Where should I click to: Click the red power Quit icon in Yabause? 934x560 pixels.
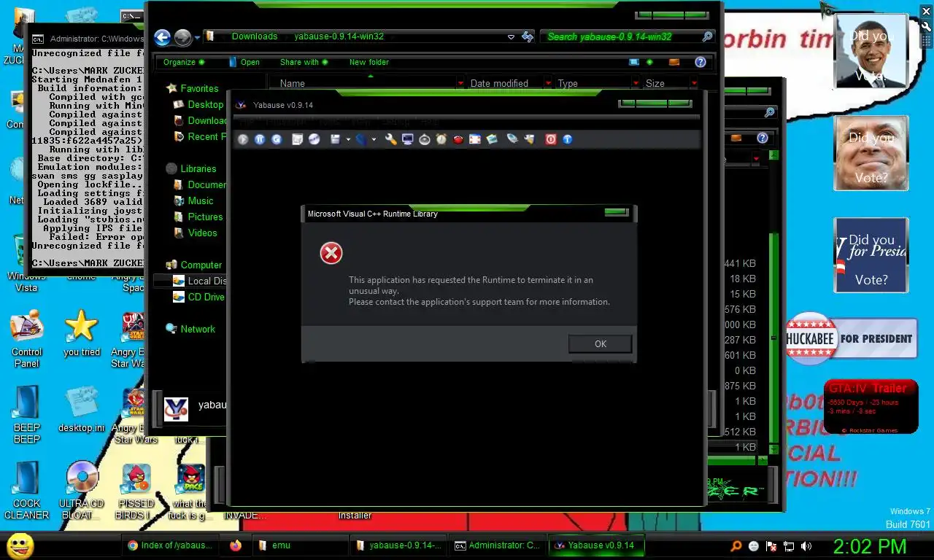pos(551,139)
